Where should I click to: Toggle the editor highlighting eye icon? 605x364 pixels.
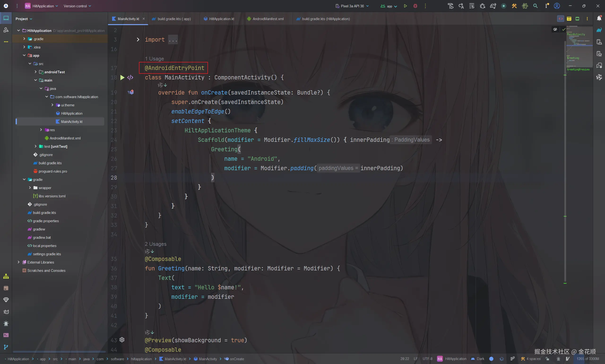point(555,30)
